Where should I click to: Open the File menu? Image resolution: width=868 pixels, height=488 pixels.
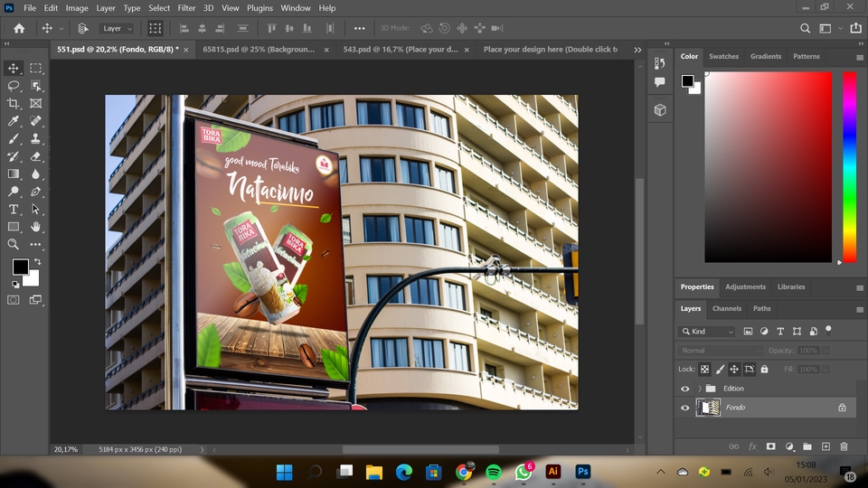pyautogui.click(x=29, y=8)
